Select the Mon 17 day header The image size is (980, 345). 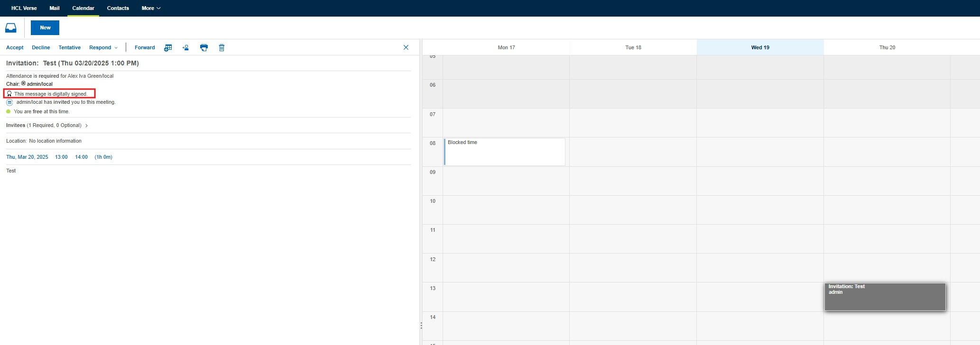(506, 47)
